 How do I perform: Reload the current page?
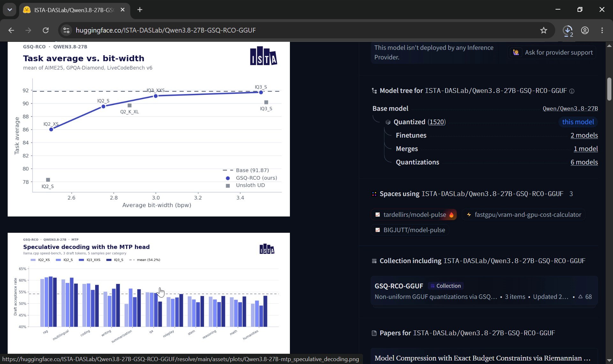[46, 30]
